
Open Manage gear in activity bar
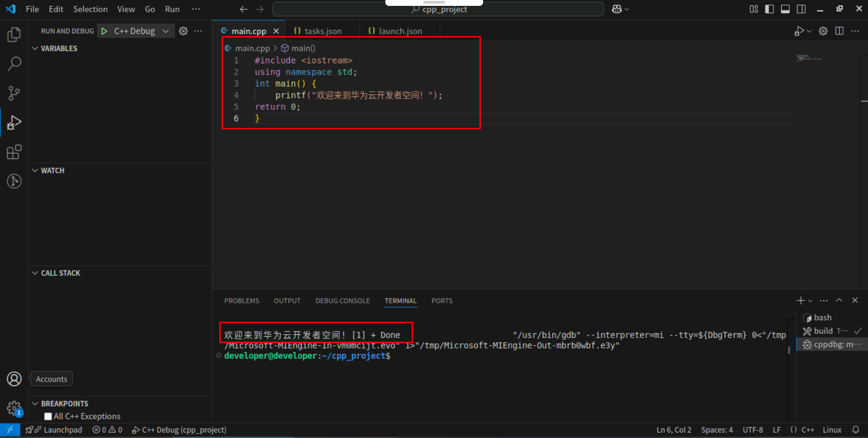(x=14, y=408)
